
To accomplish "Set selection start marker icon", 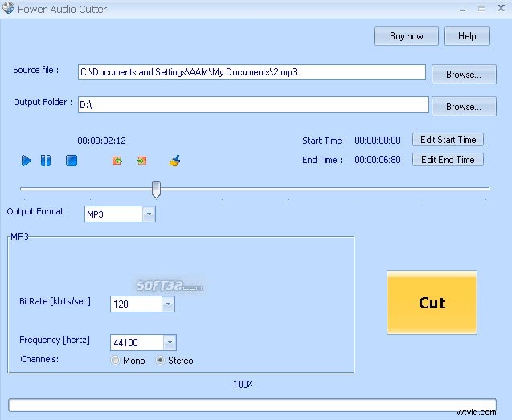I will [x=117, y=161].
